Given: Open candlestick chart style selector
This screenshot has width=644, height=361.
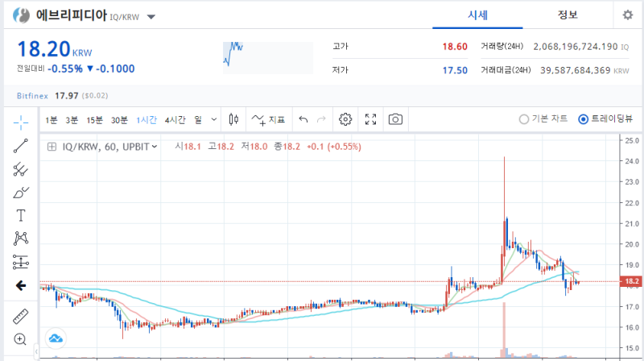Looking at the screenshot, I should coord(233,119).
